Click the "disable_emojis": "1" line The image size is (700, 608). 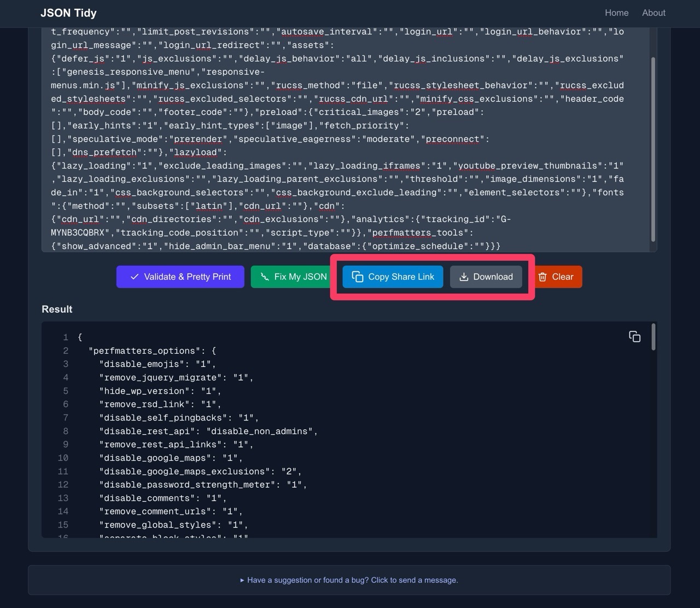[x=157, y=364]
